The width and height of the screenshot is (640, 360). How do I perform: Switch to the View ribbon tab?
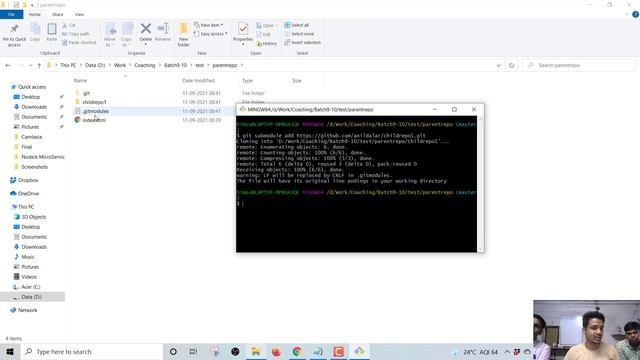point(79,15)
